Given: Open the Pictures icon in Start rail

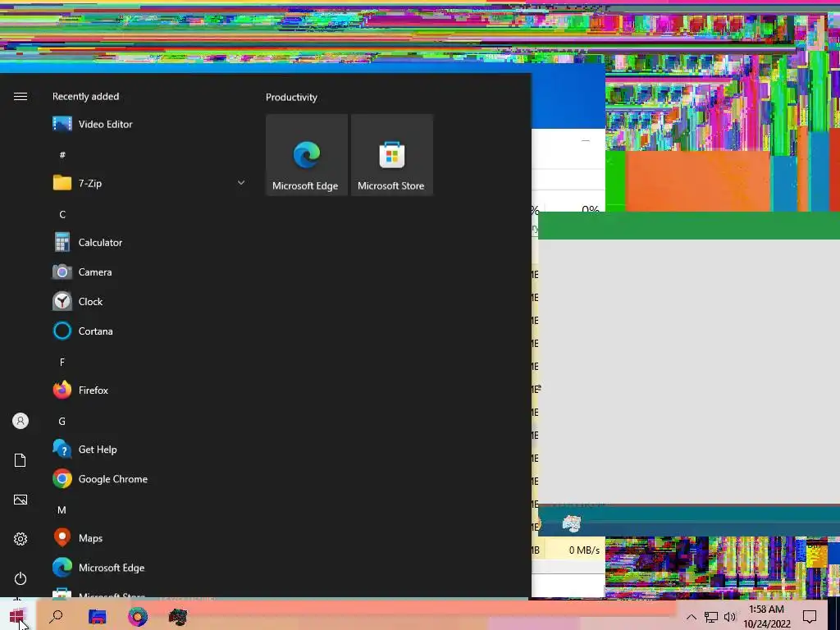Looking at the screenshot, I should pos(21,500).
